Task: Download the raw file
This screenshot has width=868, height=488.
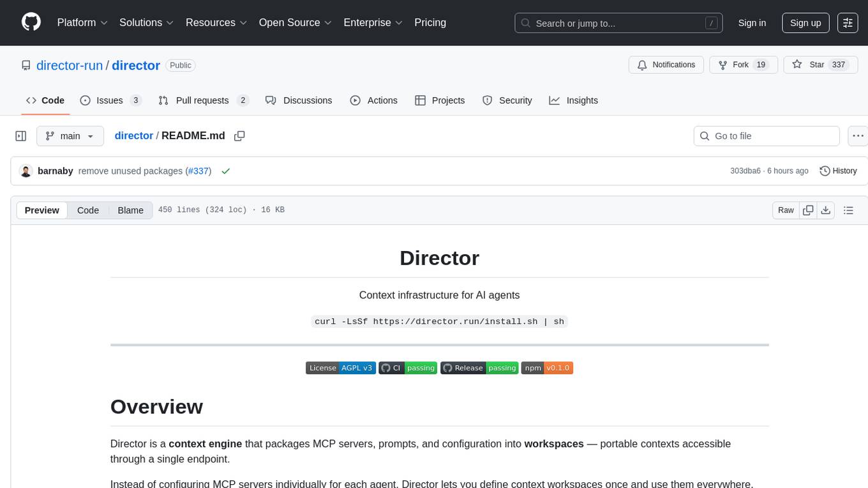Action: point(825,210)
